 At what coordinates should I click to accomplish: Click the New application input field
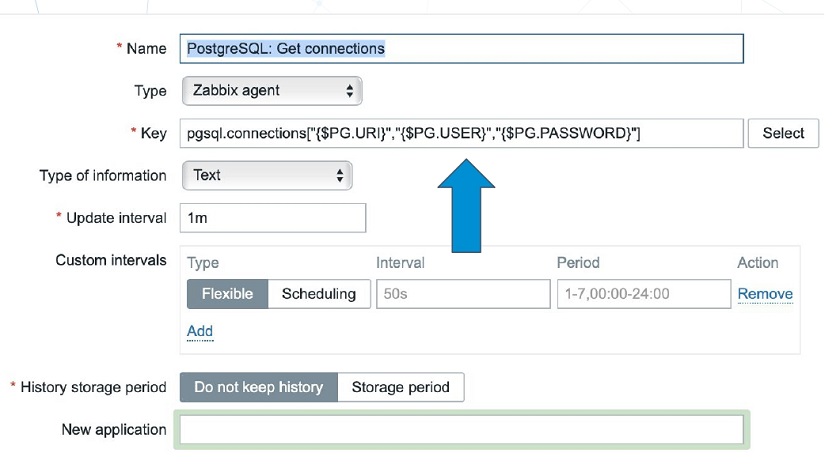click(461, 430)
